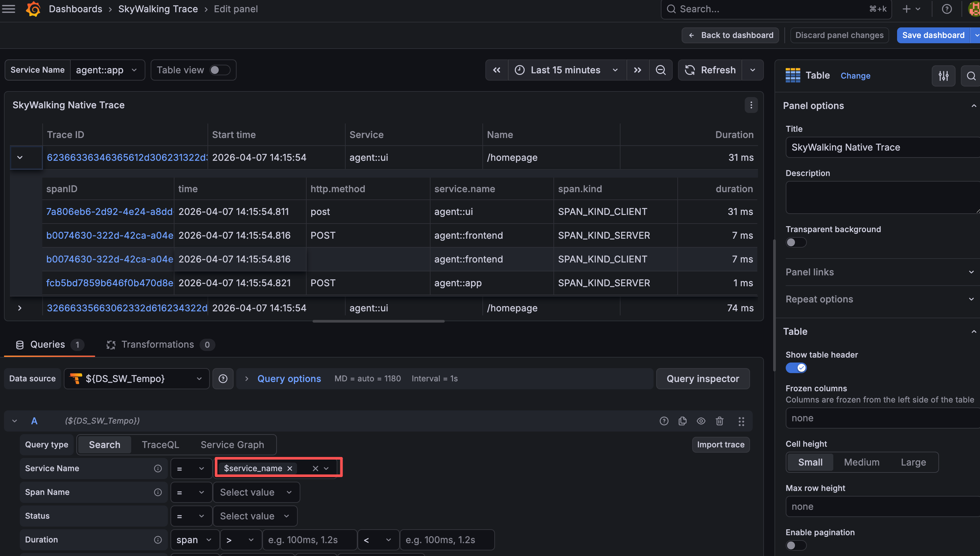Screen dimensions: 980x556
Task: Enable Transparent background switch
Action: [x=796, y=242]
